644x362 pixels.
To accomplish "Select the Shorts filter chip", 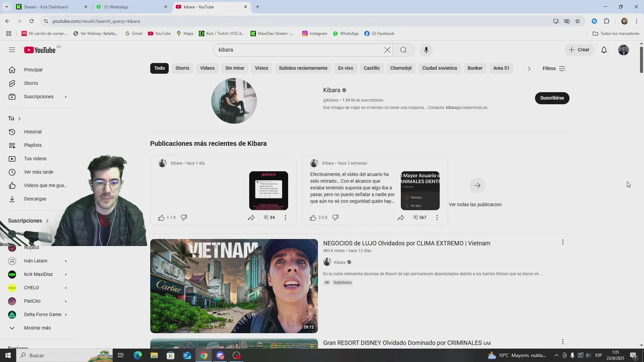I will point(182,68).
